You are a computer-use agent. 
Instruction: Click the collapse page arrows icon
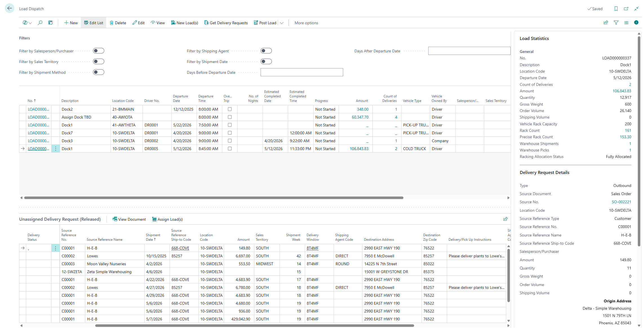click(636, 9)
